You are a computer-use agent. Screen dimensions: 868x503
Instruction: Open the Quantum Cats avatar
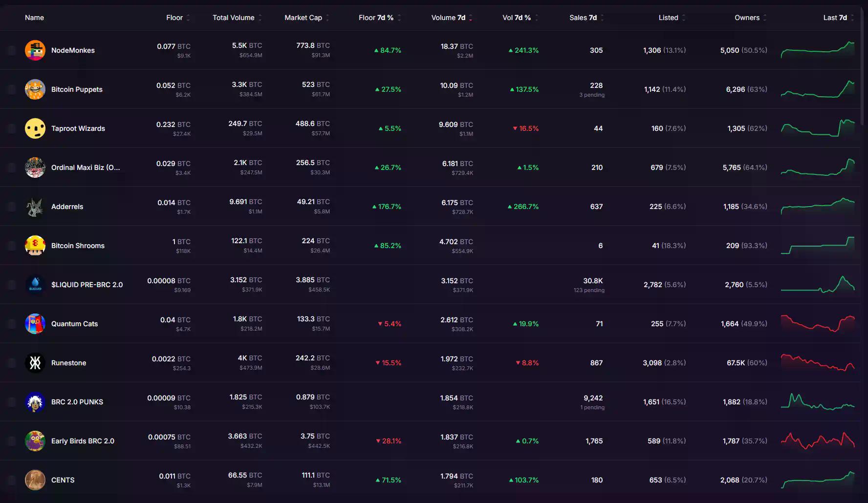(x=35, y=324)
